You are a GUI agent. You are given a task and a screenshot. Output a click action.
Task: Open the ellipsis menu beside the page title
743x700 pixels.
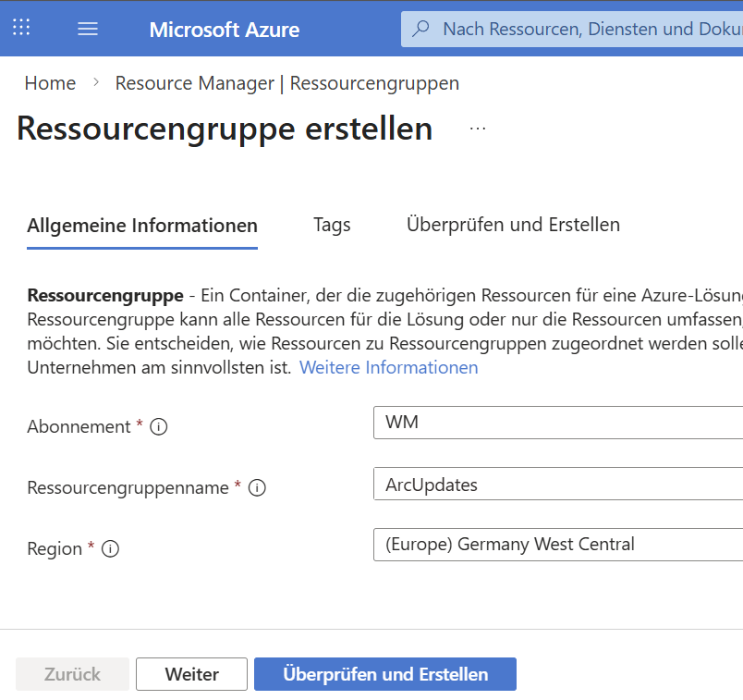pyautogui.click(x=478, y=129)
